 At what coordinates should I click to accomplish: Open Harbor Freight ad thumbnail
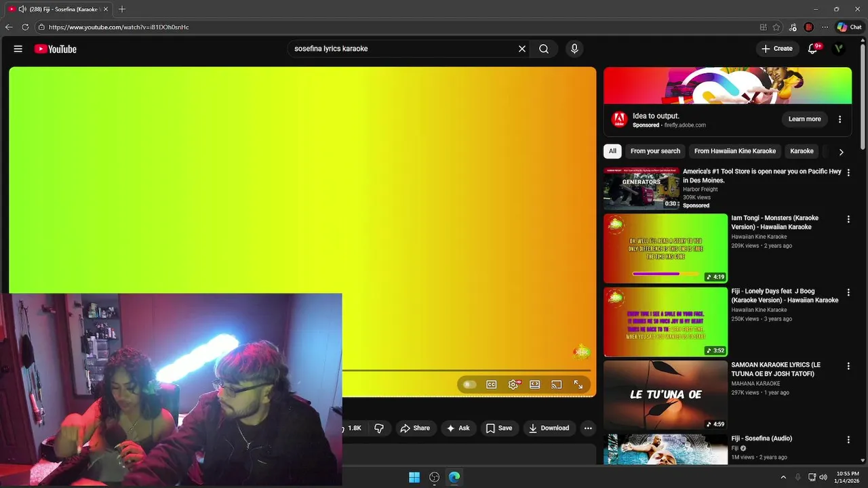(642, 188)
